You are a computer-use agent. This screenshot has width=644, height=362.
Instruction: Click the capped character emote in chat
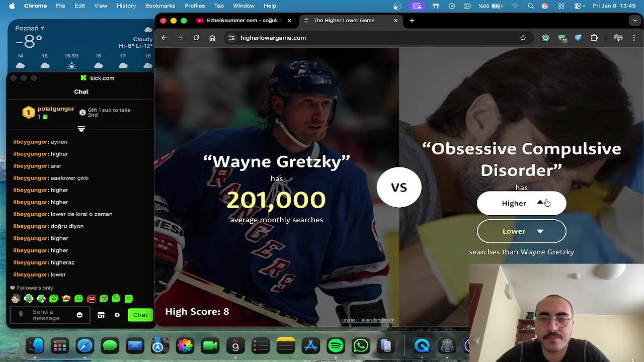click(x=16, y=299)
